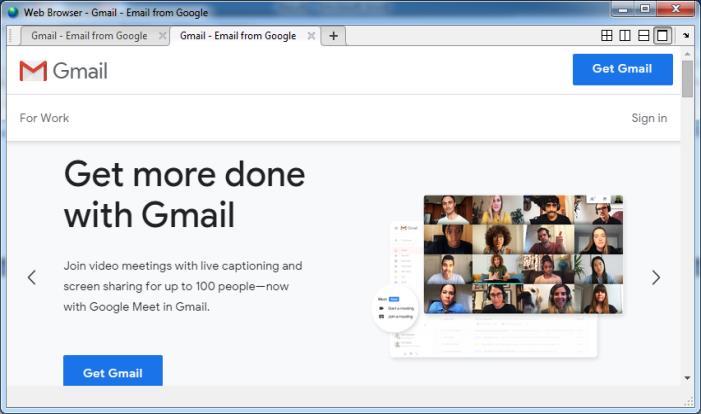The height and width of the screenshot is (414, 701).
Task: Click the top Get Gmail button
Action: pyautogui.click(x=622, y=69)
